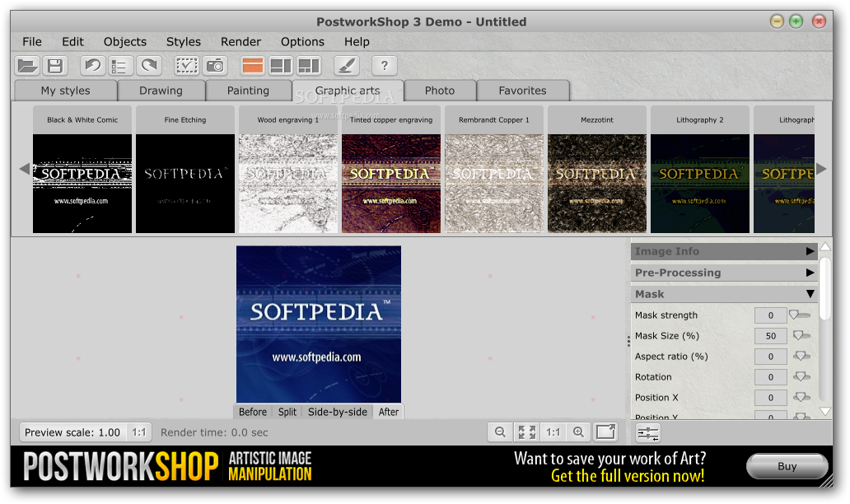Image resolution: width=850 pixels, height=504 pixels.
Task: Zoom in with the plus magnifier
Action: 578,432
